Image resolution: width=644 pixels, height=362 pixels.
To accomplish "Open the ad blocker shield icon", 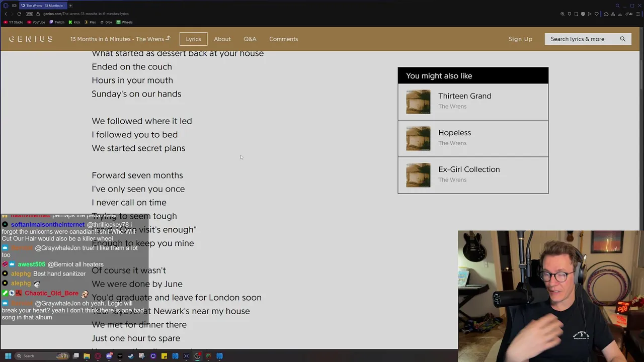I will (x=583, y=14).
